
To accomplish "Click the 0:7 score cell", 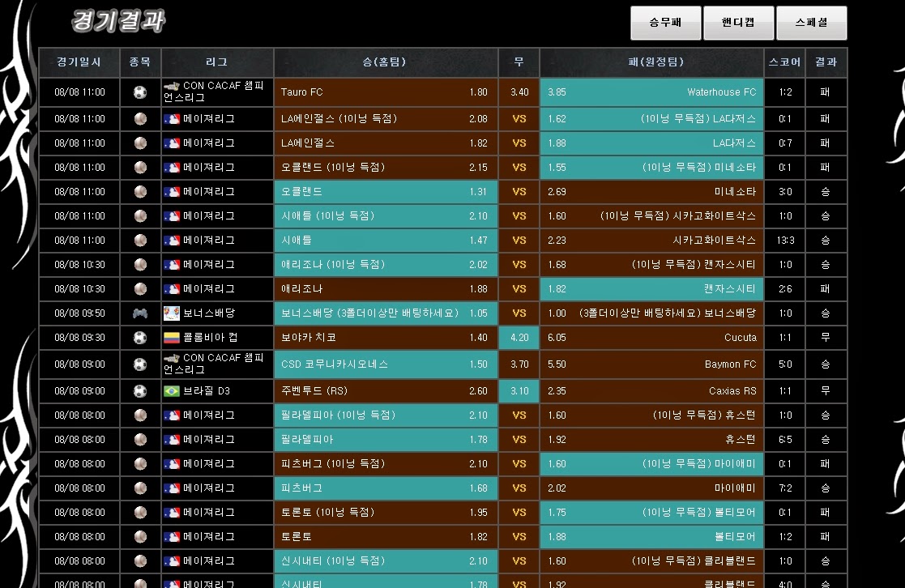I will [785, 143].
